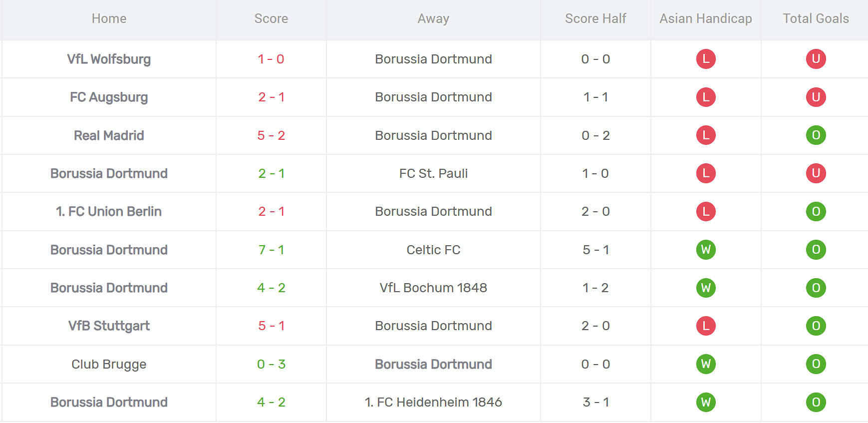Click red L badge in Union Berlin row
Screen dimensions: 868x423
click(x=706, y=211)
